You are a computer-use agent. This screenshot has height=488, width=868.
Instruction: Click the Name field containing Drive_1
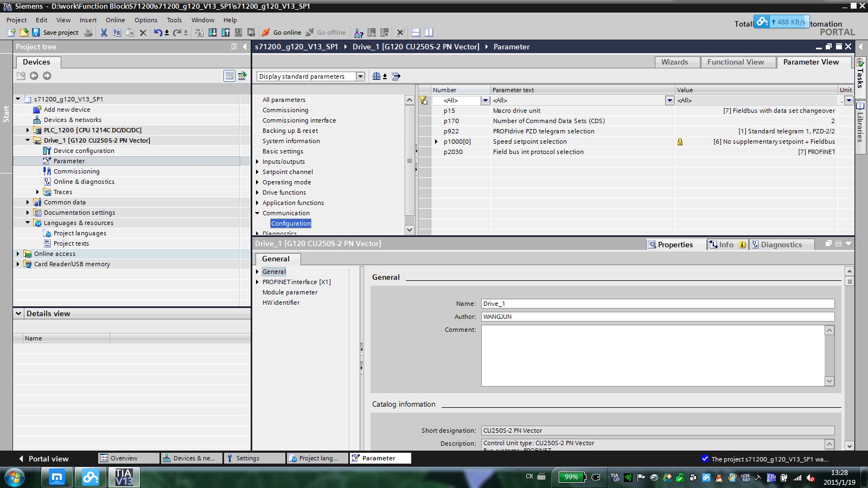coord(658,304)
